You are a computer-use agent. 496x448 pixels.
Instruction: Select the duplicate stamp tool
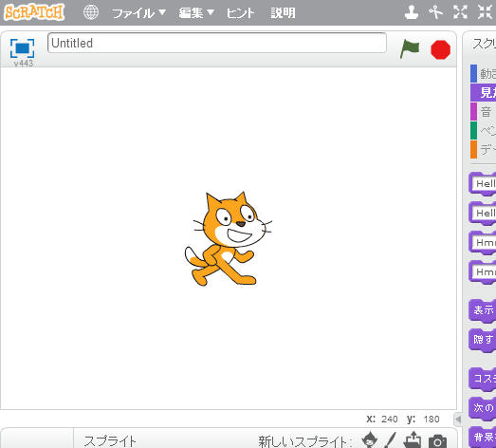(412, 12)
